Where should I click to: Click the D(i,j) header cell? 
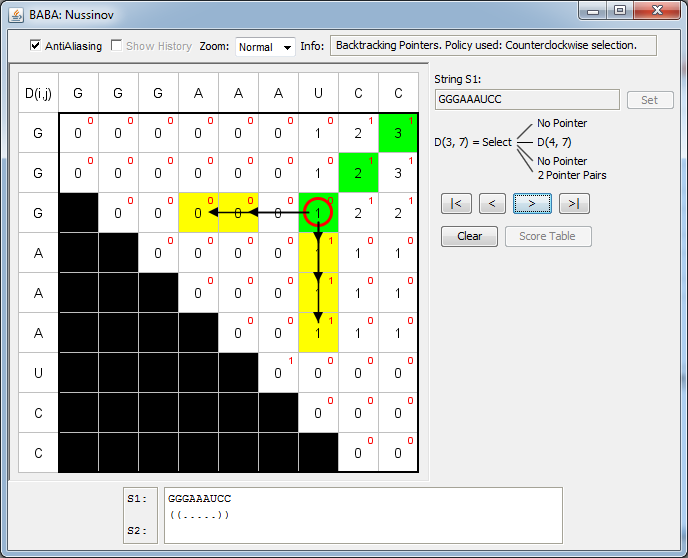point(38,93)
